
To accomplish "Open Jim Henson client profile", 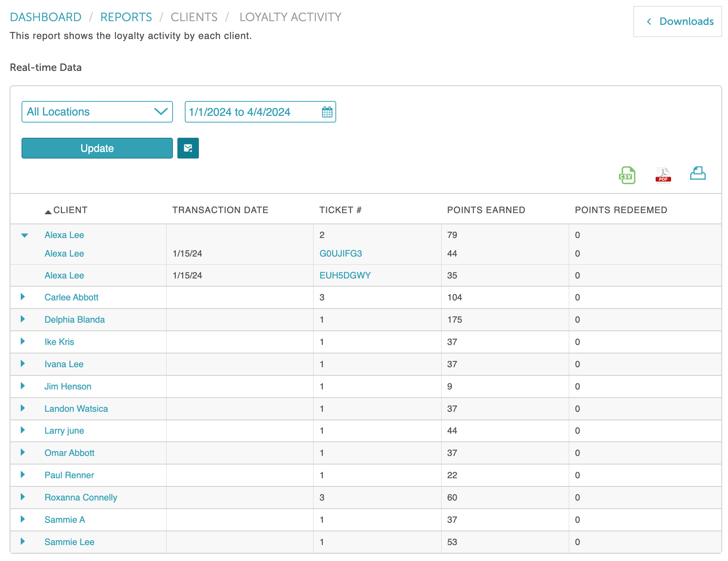I will (68, 386).
